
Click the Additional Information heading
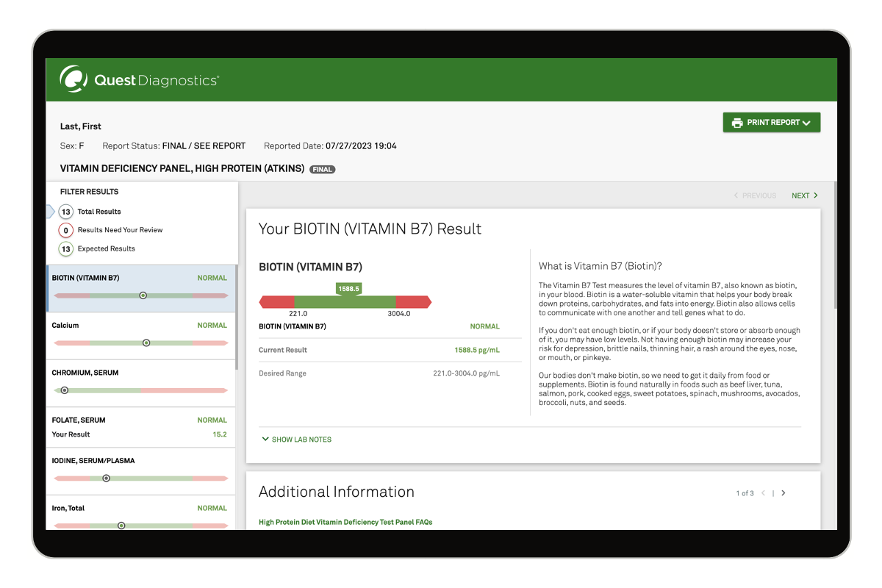(337, 492)
